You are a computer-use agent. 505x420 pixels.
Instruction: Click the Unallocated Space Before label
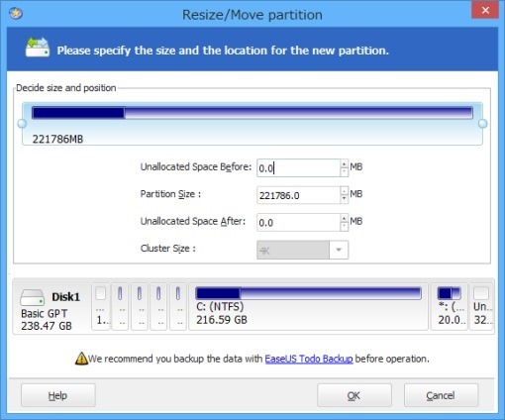point(196,167)
